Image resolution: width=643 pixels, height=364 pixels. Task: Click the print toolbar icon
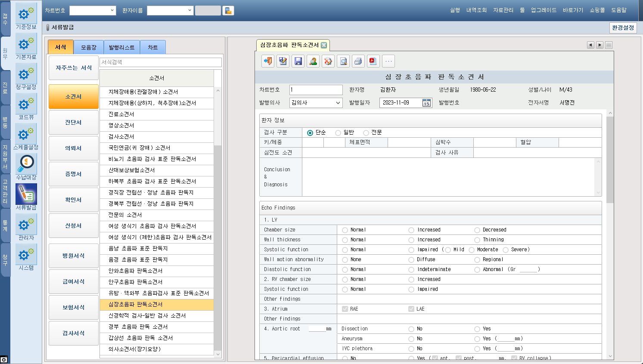click(358, 61)
